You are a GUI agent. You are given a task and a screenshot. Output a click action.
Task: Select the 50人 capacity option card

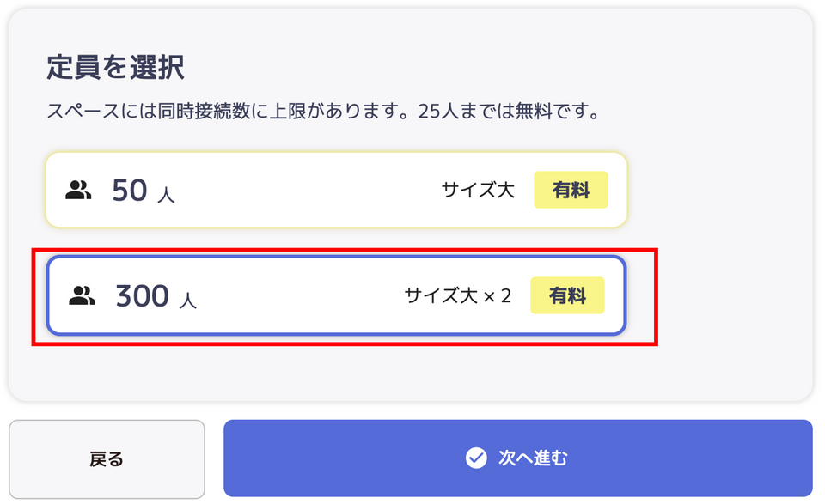[x=336, y=190]
